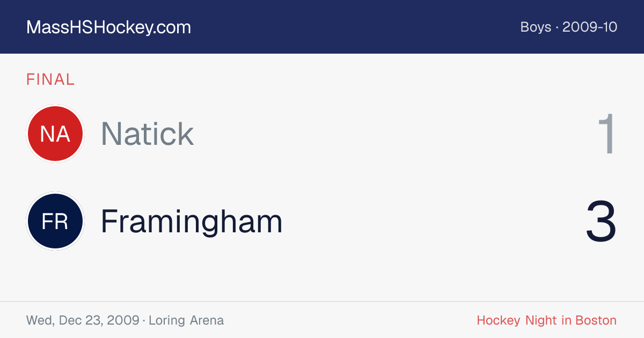Image resolution: width=644 pixels, height=338 pixels.
Task: Click the FINAL game status label
Action: tap(50, 80)
